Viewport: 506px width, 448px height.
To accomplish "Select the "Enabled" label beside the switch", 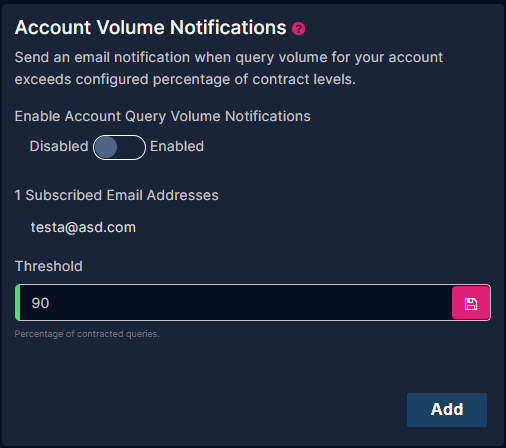I will (177, 146).
